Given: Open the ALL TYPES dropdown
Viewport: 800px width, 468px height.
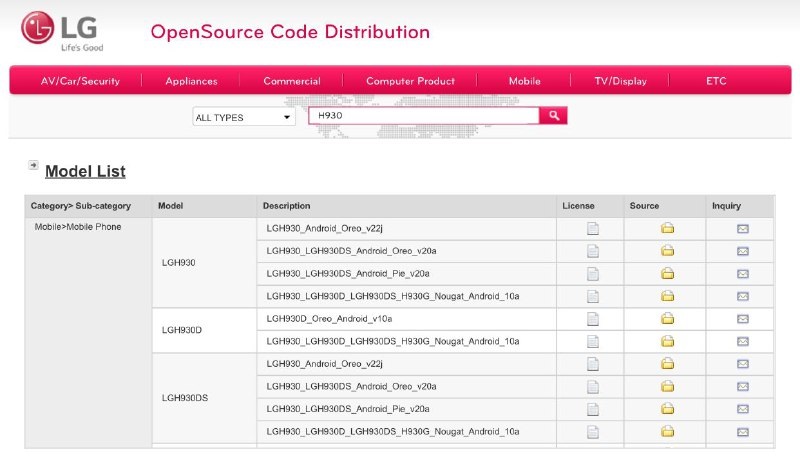Looking at the screenshot, I should [244, 117].
